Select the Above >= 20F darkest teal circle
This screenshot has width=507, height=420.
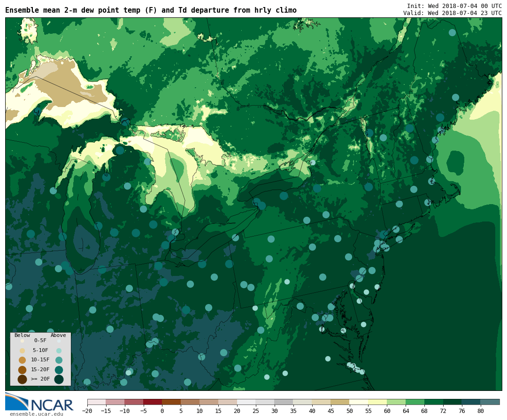pyautogui.click(x=59, y=379)
